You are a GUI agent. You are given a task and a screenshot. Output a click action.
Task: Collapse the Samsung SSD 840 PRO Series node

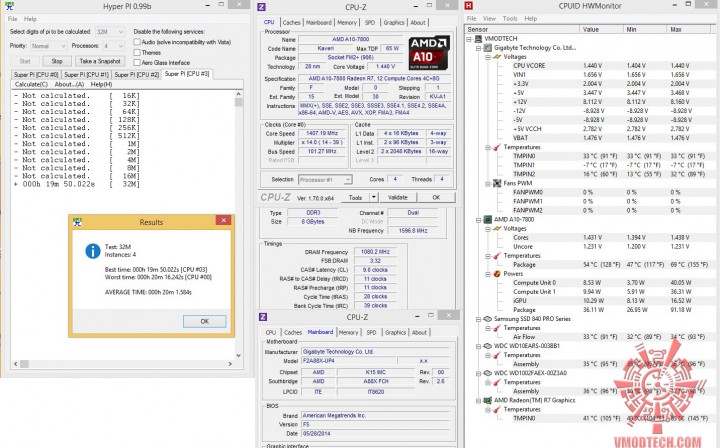478,319
